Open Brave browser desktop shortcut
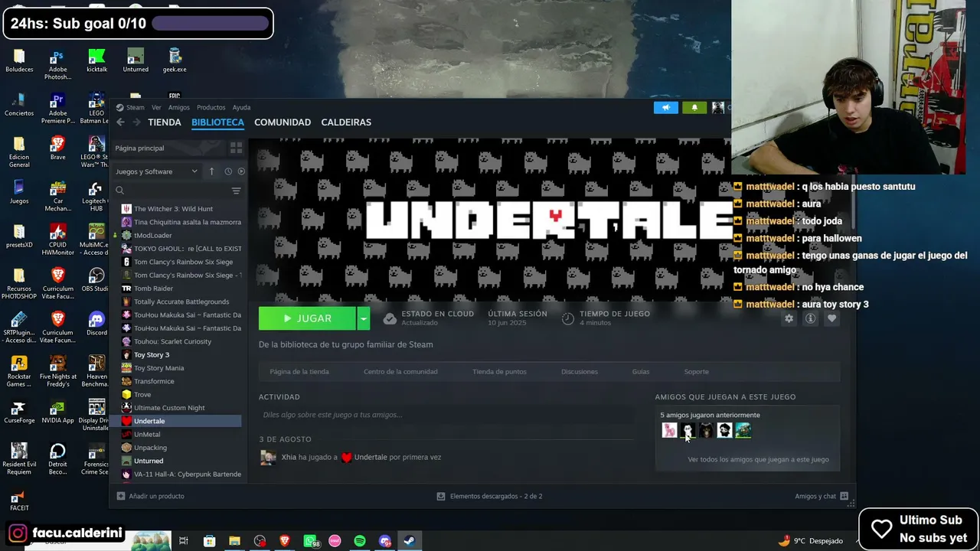The image size is (980, 551). [x=57, y=148]
